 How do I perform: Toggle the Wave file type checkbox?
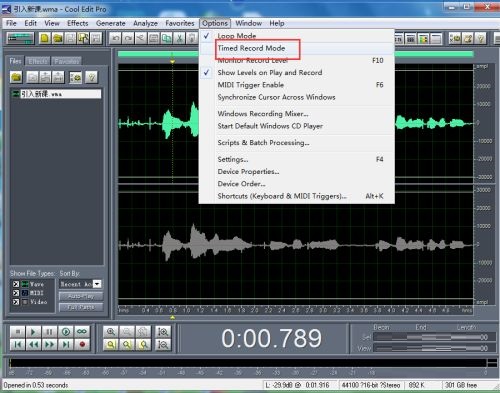(16, 284)
